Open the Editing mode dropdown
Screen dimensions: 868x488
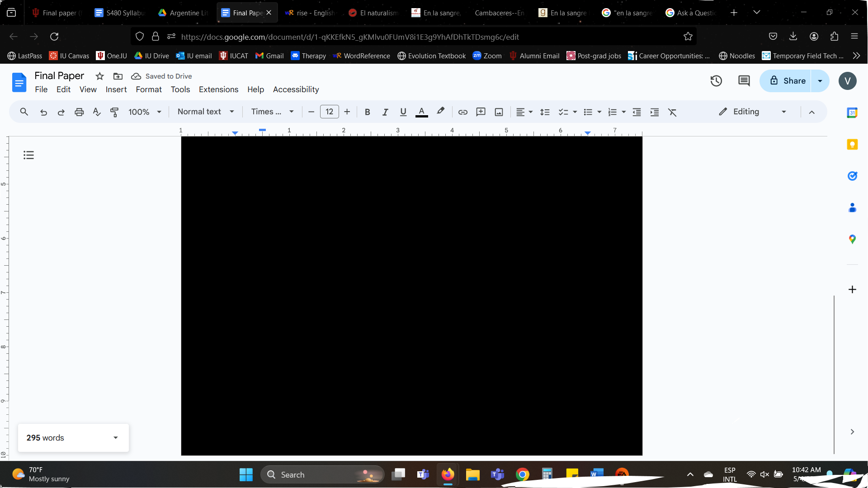[753, 112]
